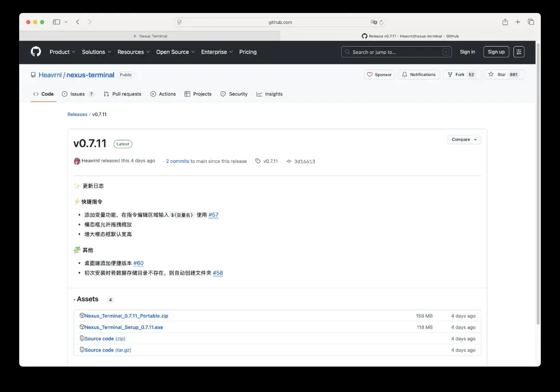Download Nexus_Terminal_Setup_0.7.11.exe
The width and height of the screenshot is (560, 392).
tap(124, 327)
